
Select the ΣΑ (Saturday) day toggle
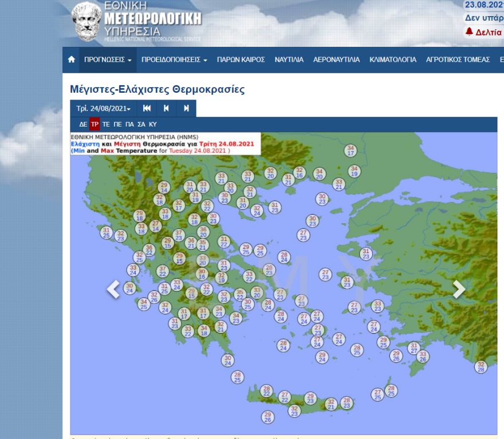[141, 124]
